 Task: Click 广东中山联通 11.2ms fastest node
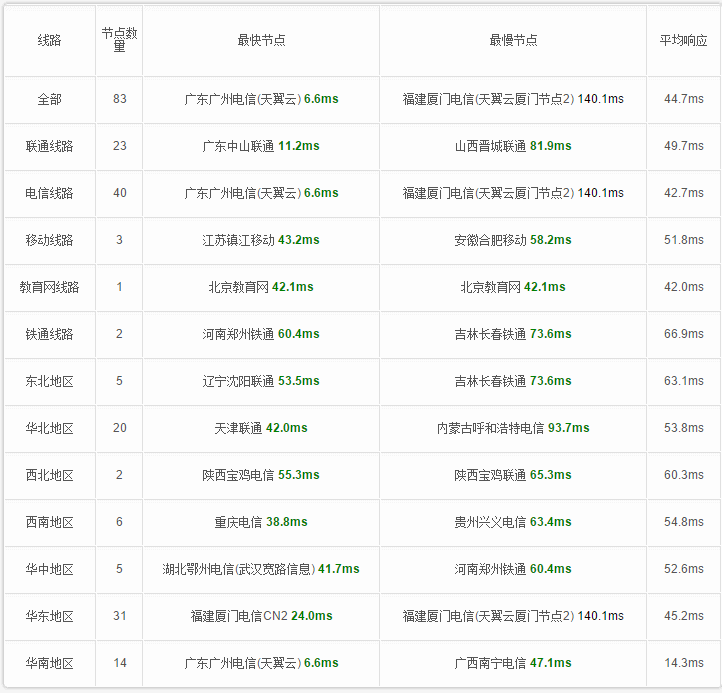261,146
